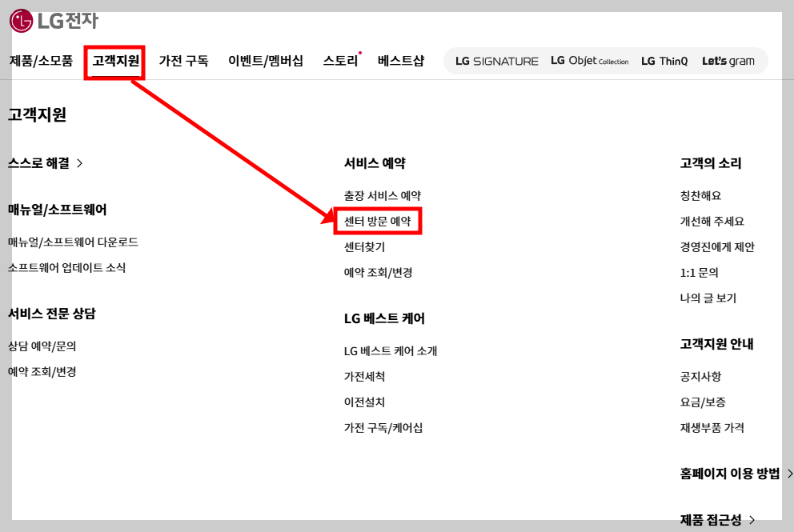The height and width of the screenshot is (532, 794).
Task: Open 예약 조회/변경 under 서비스 전문 상담
Action: pos(42,372)
